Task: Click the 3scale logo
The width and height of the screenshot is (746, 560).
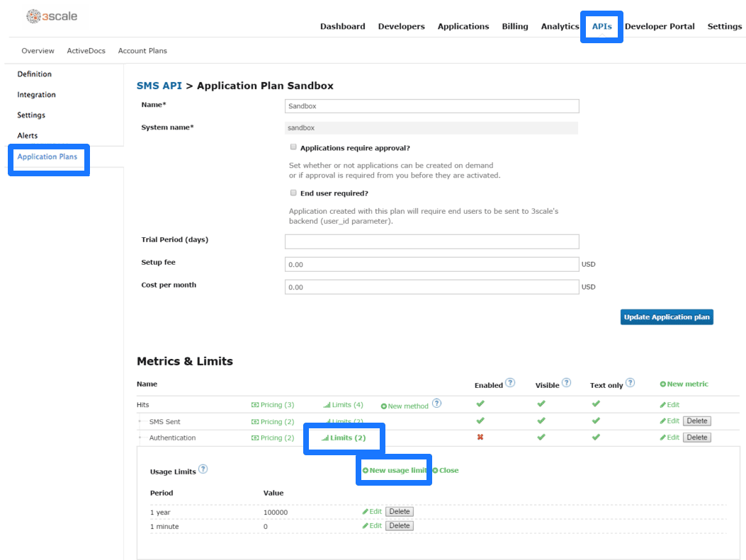Action: [52, 16]
